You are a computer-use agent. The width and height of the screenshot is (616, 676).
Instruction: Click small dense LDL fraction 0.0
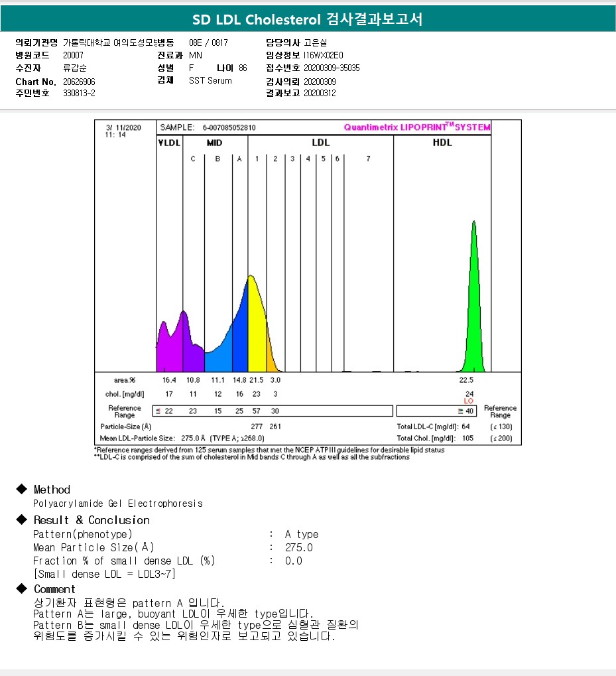pyautogui.click(x=293, y=561)
